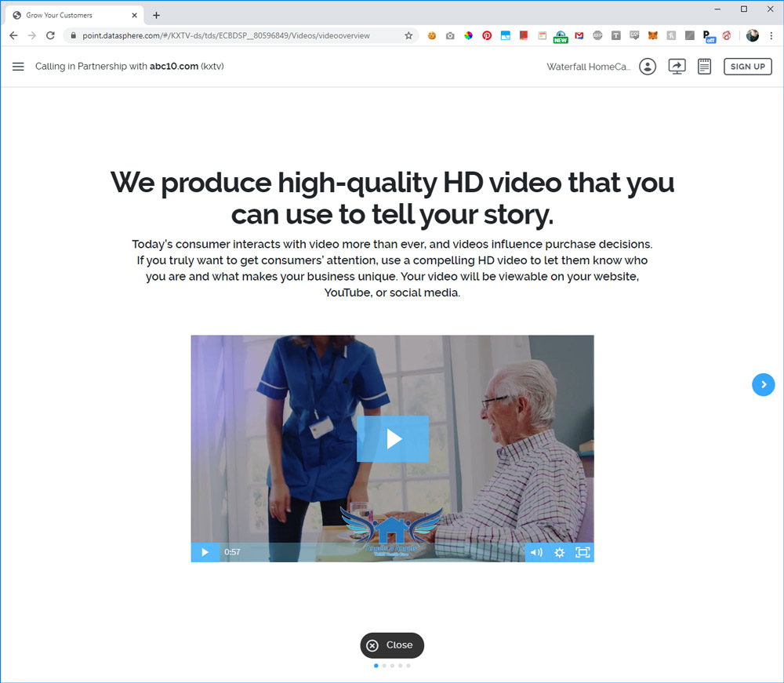This screenshot has width=784, height=683.
Task: Select the second slide pagination dot
Action: tap(384, 666)
